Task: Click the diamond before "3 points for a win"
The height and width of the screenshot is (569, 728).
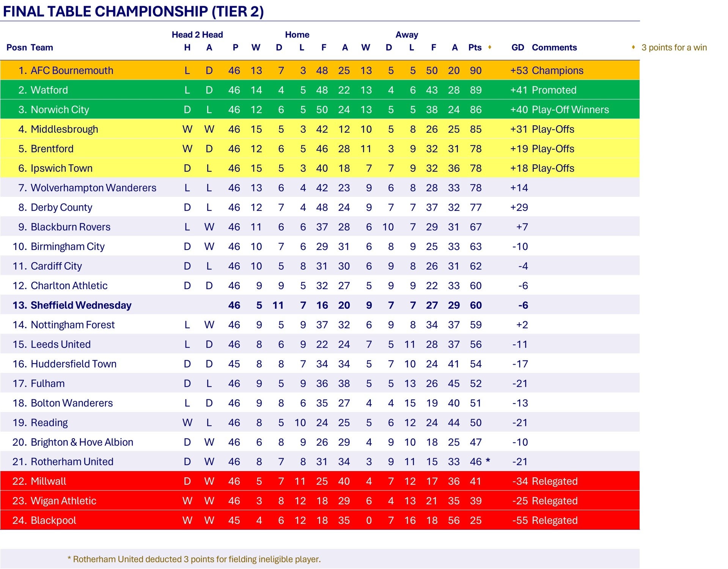Action: click(633, 47)
